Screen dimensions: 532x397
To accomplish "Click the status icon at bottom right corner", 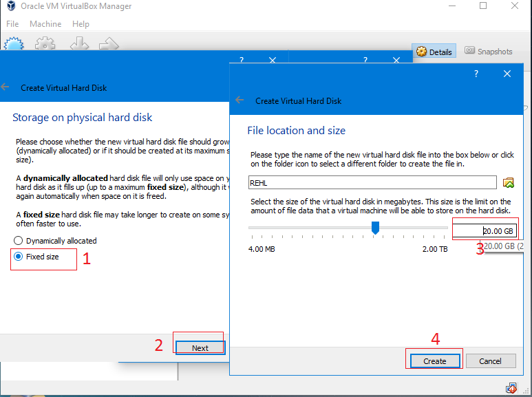I will pyautogui.click(x=511, y=389).
